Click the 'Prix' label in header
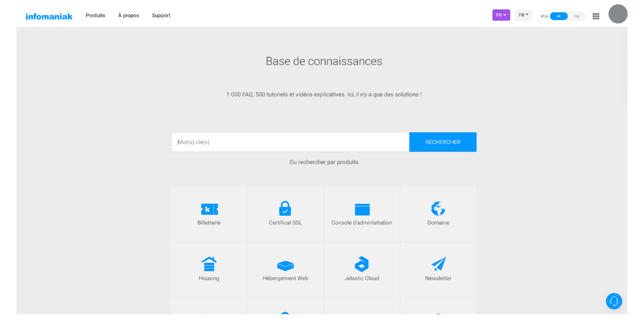The width and height of the screenshot is (644, 322). point(544,17)
